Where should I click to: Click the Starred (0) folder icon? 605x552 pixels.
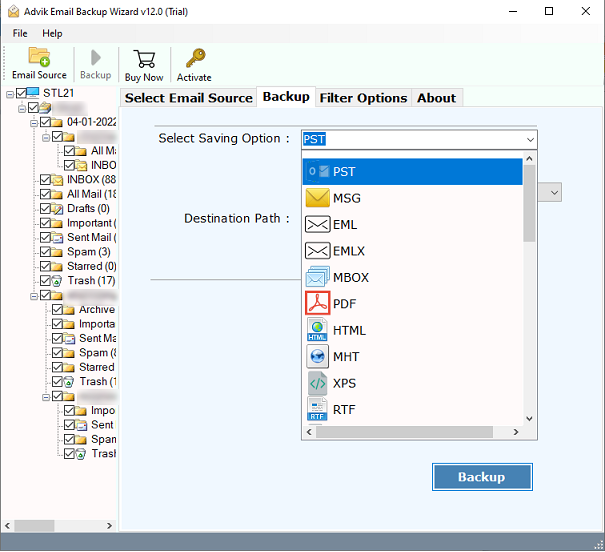57,267
